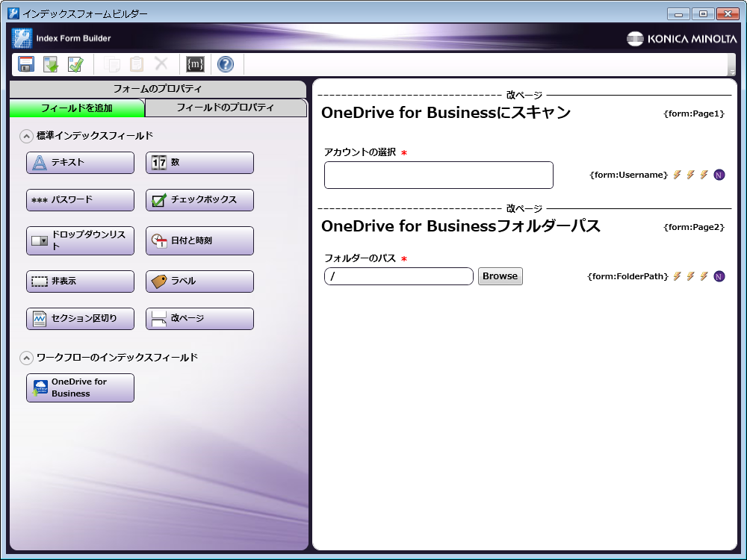Click the {form:Page2} tag
The width and height of the screenshot is (747, 560).
pos(694,227)
